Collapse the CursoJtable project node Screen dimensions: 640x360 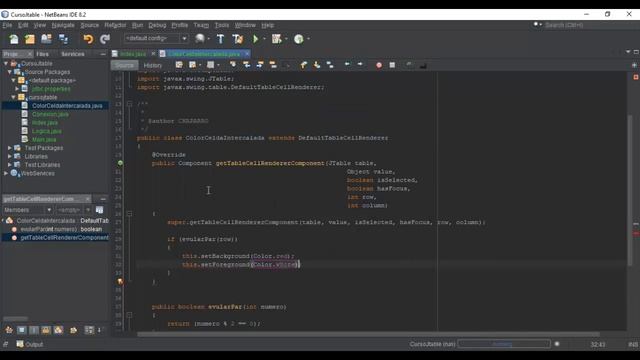6,63
